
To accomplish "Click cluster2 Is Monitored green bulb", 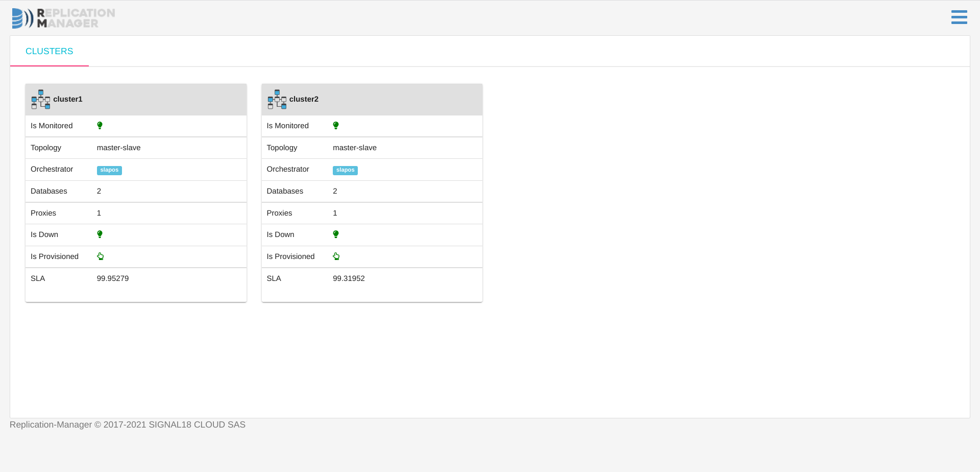I will click(x=336, y=126).
